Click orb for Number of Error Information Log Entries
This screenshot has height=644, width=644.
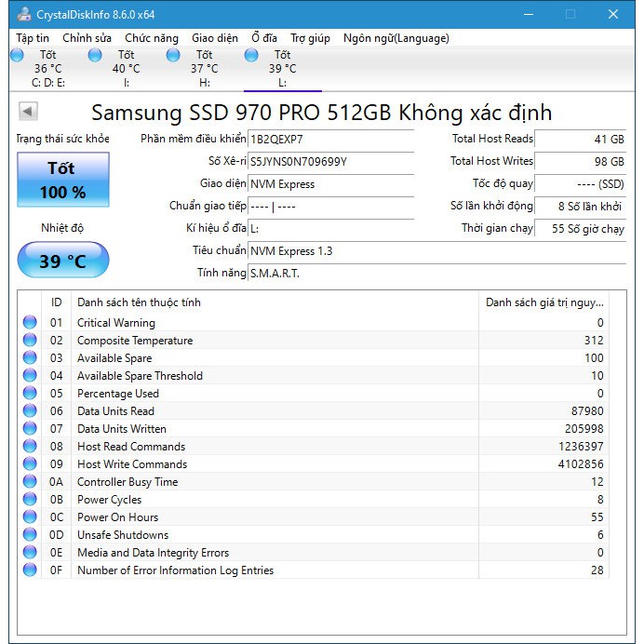(30, 570)
